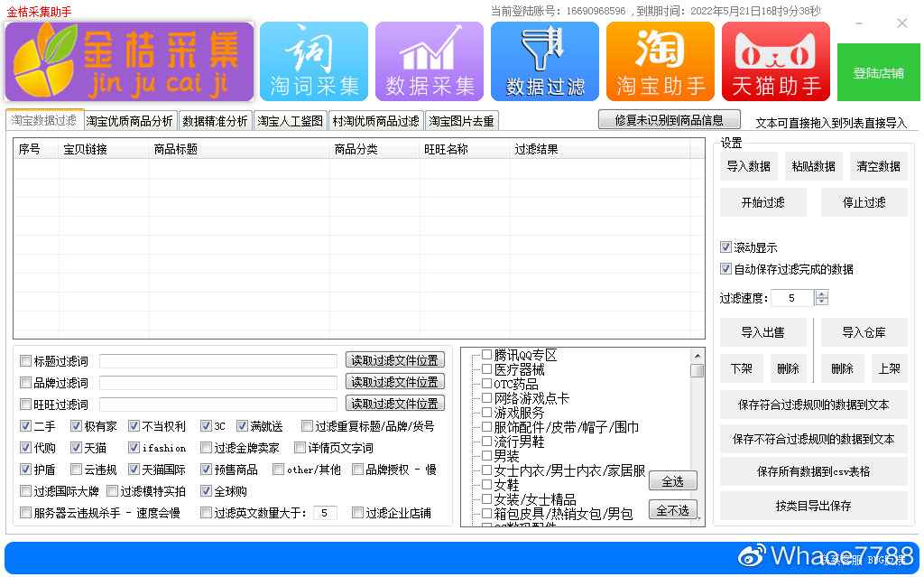
Task: Uncheck the 二手 filter checkbox
Action: pyautogui.click(x=24, y=425)
